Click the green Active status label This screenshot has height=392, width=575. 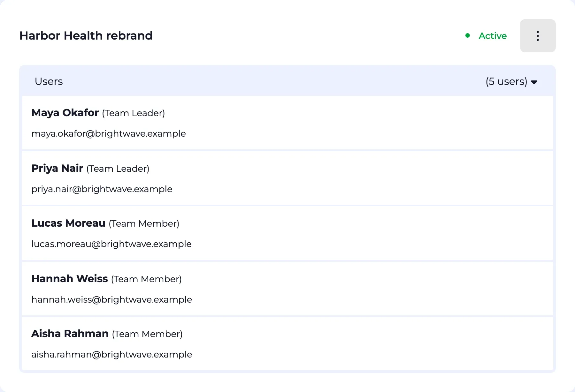click(x=493, y=36)
